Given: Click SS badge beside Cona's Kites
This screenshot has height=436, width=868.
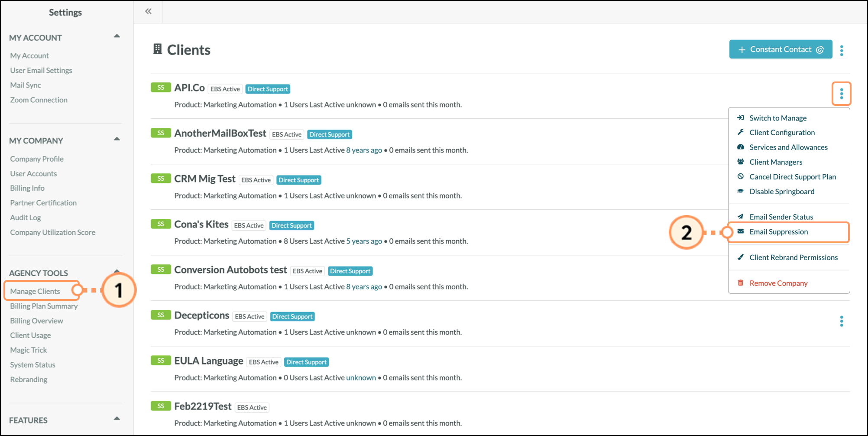Looking at the screenshot, I should (161, 224).
